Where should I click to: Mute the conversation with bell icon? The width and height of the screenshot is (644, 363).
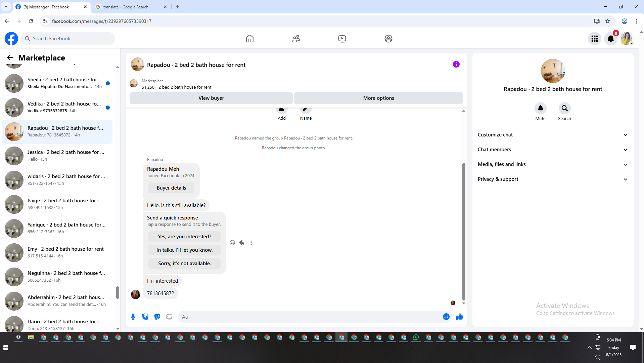click(x=541, y=108)
